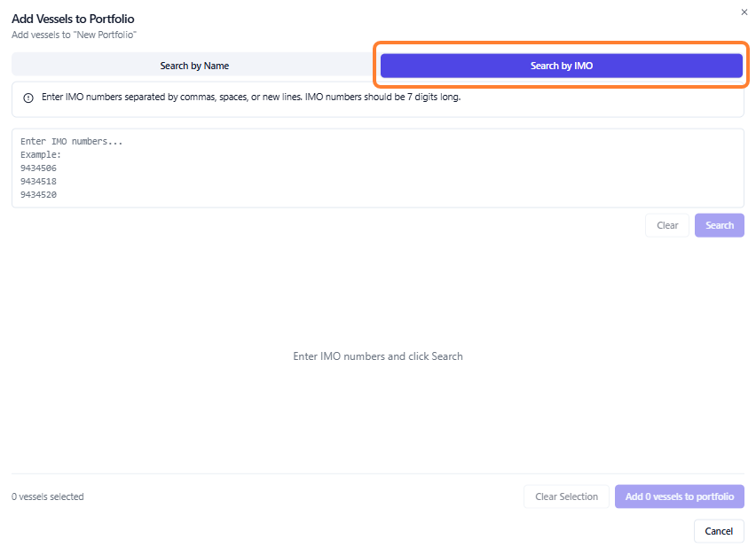This screenshot has width=756, height=555.
Task: Click the '0 vessels selected' status text
Action: coord(48,496)
